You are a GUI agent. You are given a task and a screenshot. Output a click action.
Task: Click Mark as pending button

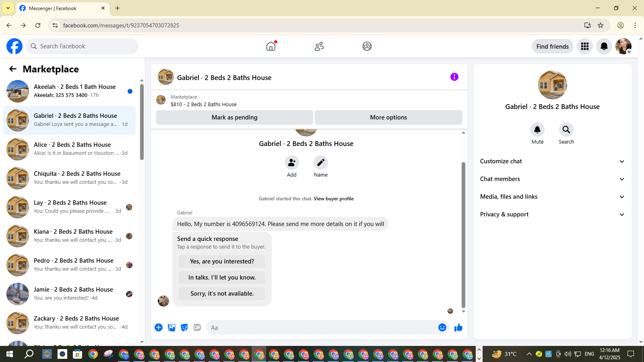(x=235, y=117)
